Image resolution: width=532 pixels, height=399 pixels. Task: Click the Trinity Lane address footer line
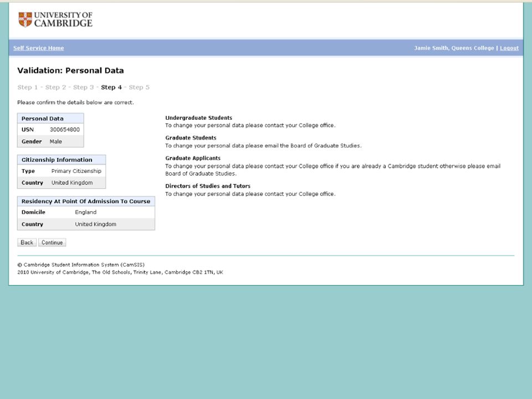[120, 272]
